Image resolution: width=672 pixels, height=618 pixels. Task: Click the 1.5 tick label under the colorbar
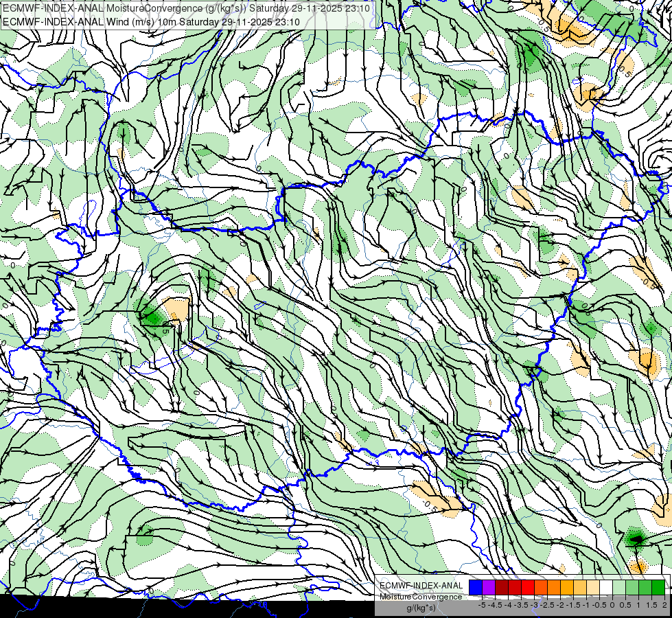click(652, 605)
